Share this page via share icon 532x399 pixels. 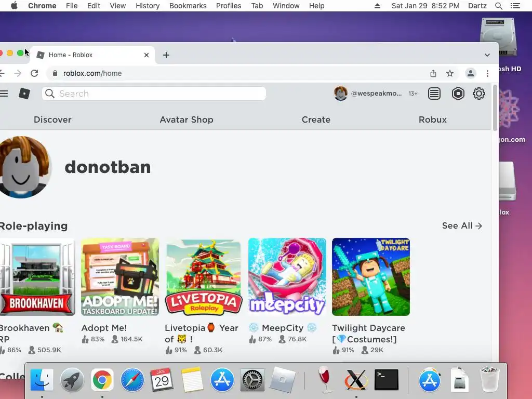click(433, 73)
